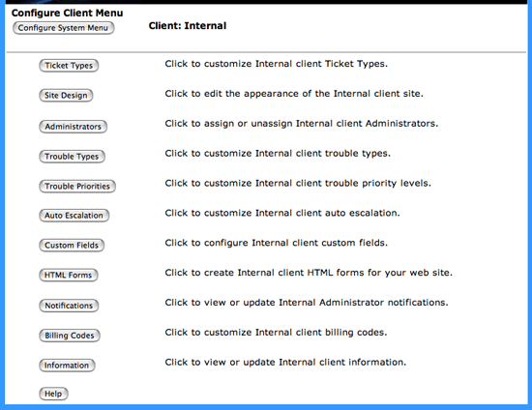Click the Ticket Types button
532x410 pixels.
tap(69, 66)
